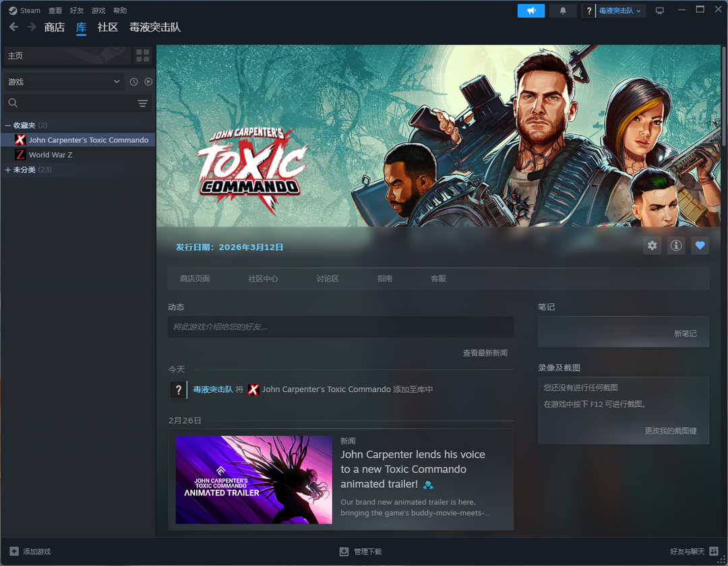Viewport: 728px width, 566px height.
Task: Open game settings gear icon
Action: click(x=652, y=246)
